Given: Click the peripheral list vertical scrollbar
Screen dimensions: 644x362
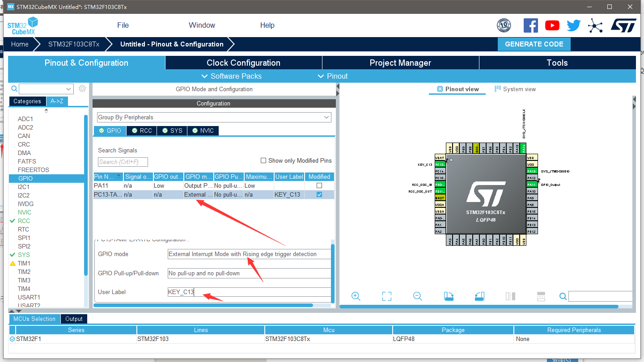Looking at the screenshot, I should [86, 194].
